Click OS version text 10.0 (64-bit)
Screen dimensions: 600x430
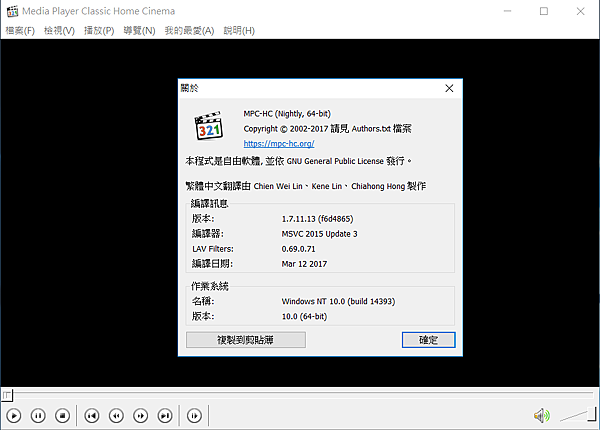click(x=304, y=316)
